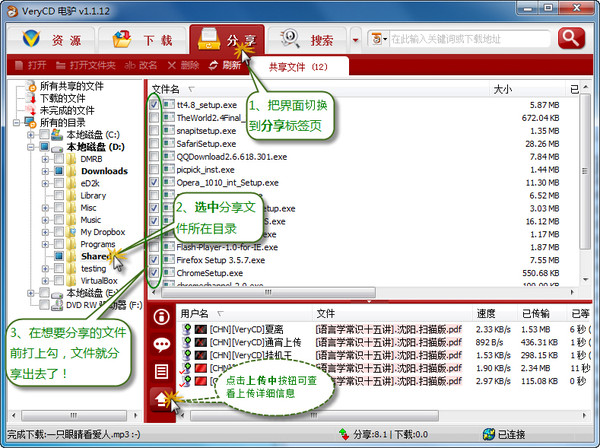Switch to the 下载 (Download) tab
This screenshot has height=448, width=600.
143,39
